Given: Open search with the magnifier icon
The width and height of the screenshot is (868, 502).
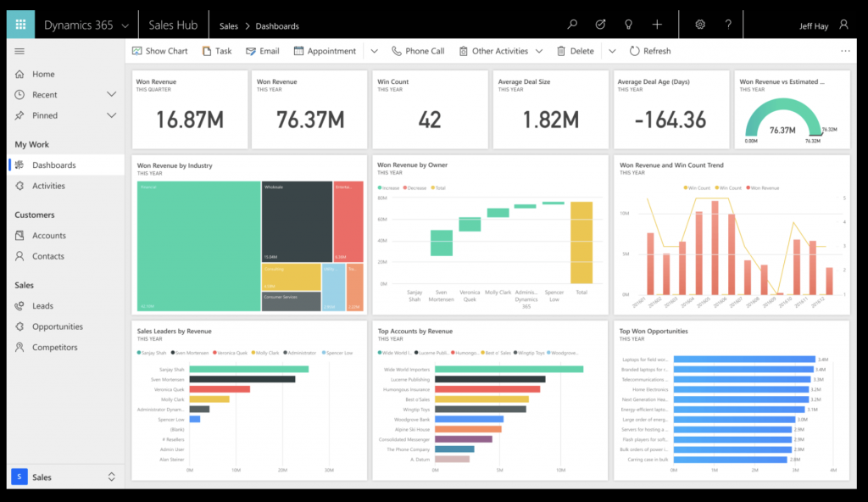Looking at the screenshot, I should (572, 25).
